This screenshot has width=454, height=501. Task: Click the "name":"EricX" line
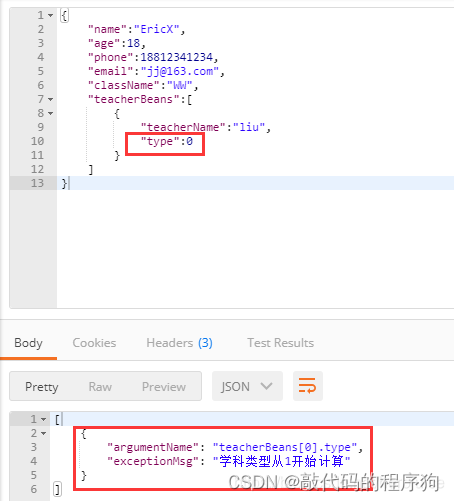click(136, 29)
